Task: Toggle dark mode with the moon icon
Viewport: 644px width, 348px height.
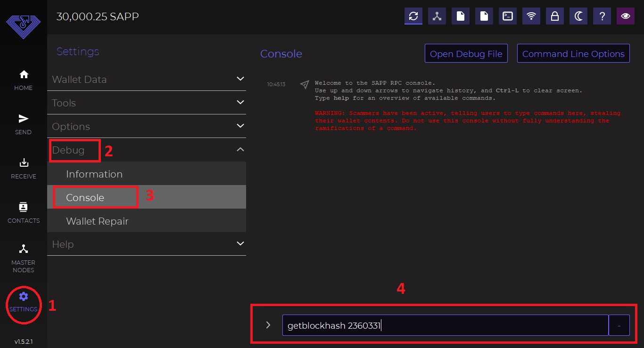Action: click(x=578, y=16)
